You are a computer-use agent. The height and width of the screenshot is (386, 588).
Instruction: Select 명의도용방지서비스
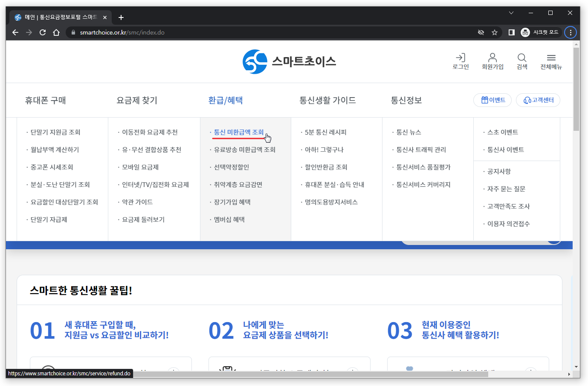tap(331, 202)
